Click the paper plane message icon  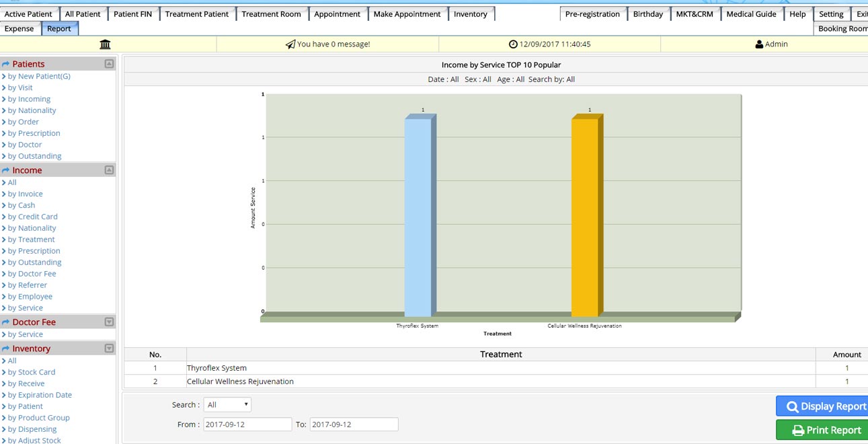pyautogui.click(x=290, y=44)
